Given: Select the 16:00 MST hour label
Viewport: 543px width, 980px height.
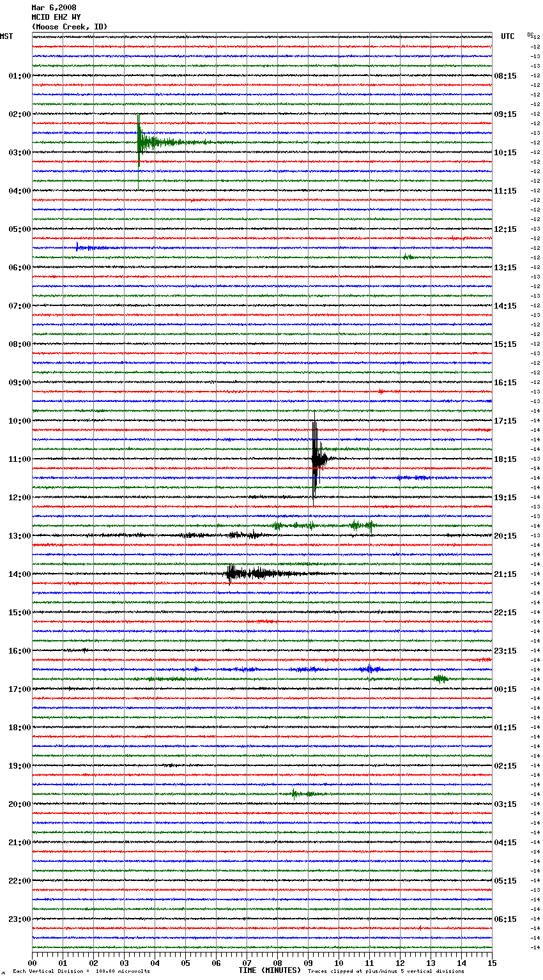Looking at the screenshot, I should tap(20, 651).
